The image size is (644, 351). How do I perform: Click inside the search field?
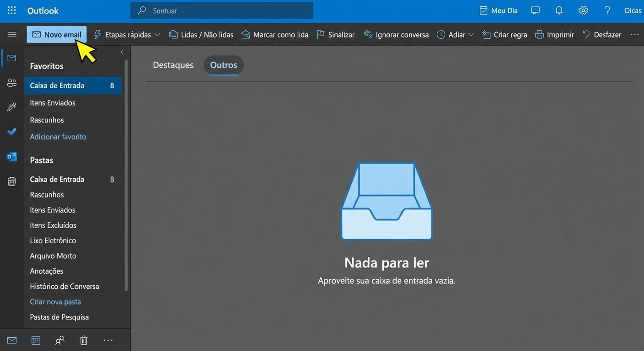[221, 10]
